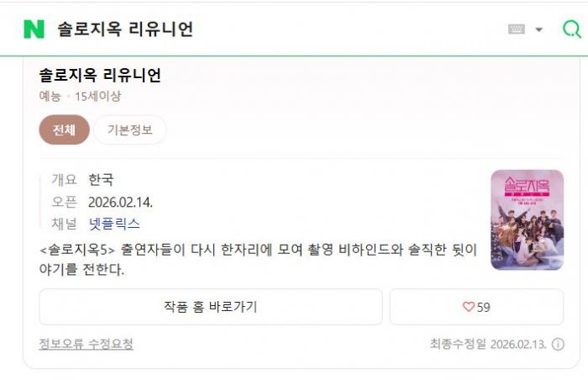Click the 최종수정일 2026.02.13. text
Screen dimensions: 588x380
(487, 344)
